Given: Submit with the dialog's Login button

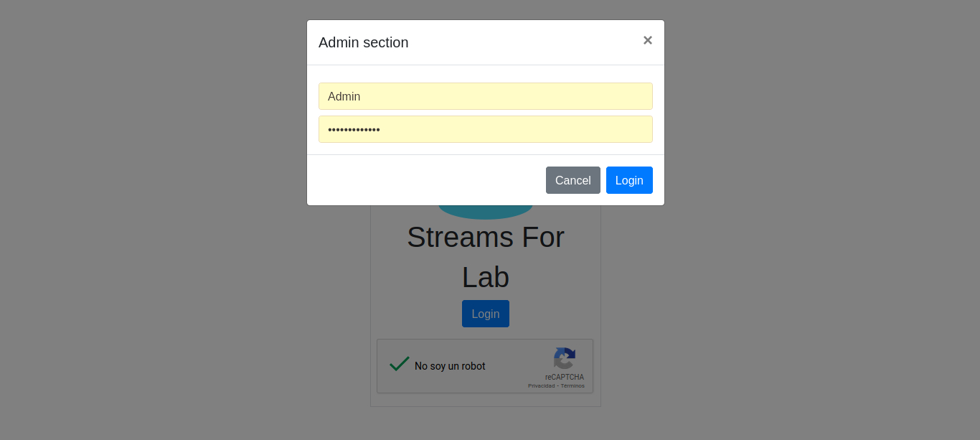Looking at the screenshot, I should point(628,180).
